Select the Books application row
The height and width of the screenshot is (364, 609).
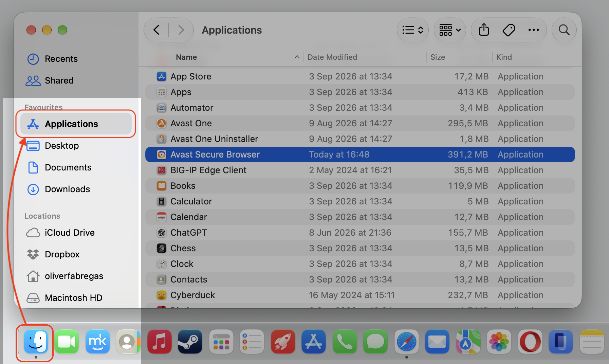(x=360, y=186)
